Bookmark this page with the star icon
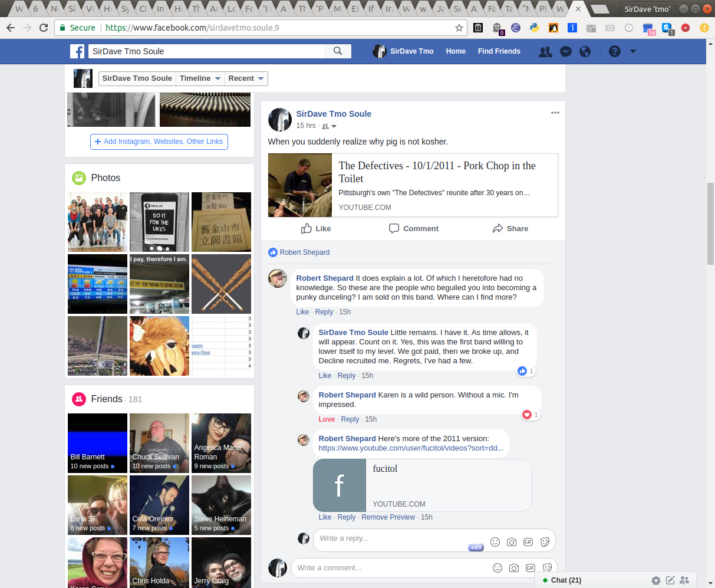This screenshot has width=715, height=588. point(459,28)
